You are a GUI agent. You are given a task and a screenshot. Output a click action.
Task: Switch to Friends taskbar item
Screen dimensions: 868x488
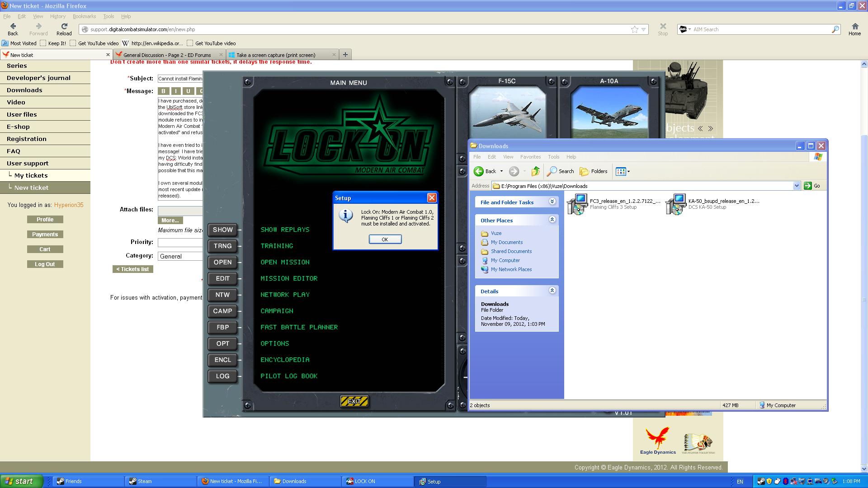coord(88,481)
